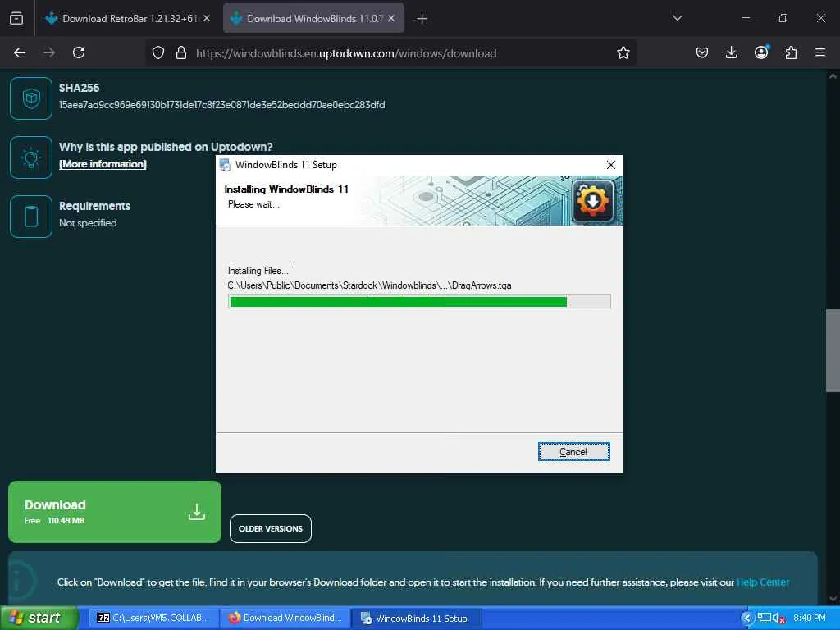The width and height of the screenshot is (840, 630).
Task: Click the scrollbar up arrow
Action: pyautogui.click(x=833, y=76)
